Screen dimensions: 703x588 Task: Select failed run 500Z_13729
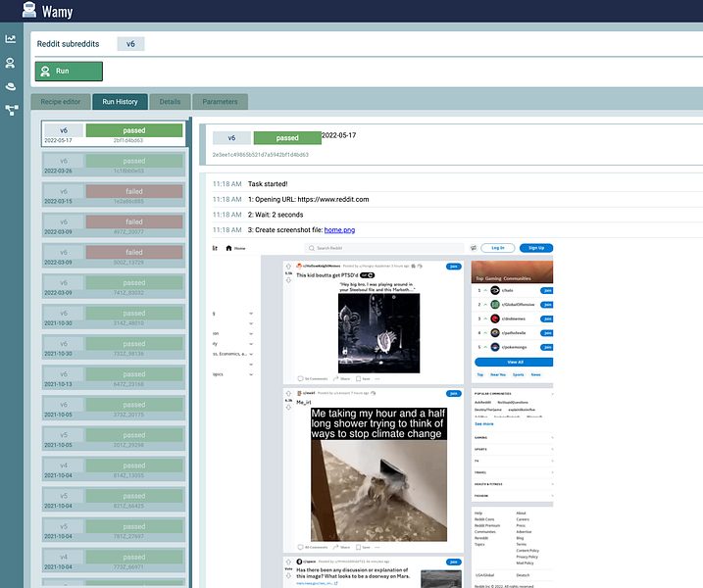(x=114, y=256)
